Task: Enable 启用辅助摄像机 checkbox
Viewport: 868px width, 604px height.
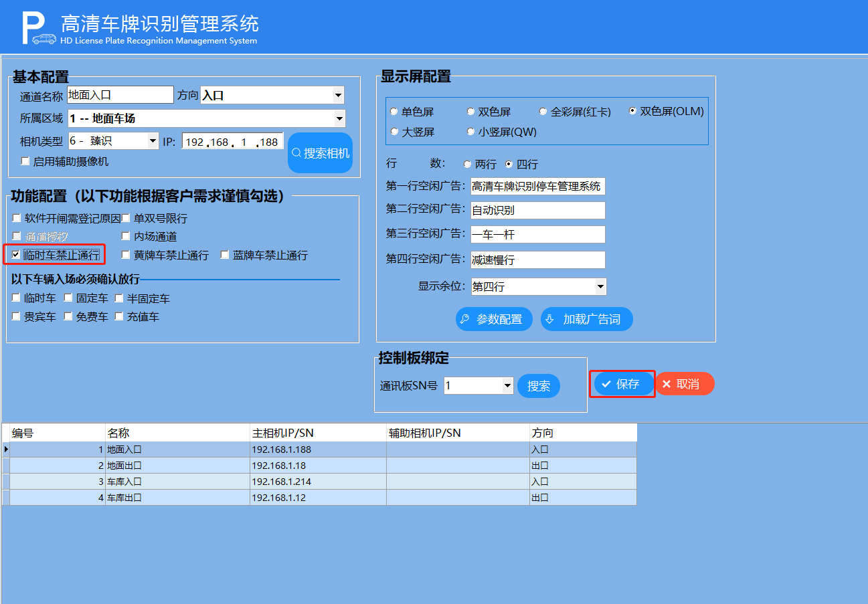Action: (25, 161)
